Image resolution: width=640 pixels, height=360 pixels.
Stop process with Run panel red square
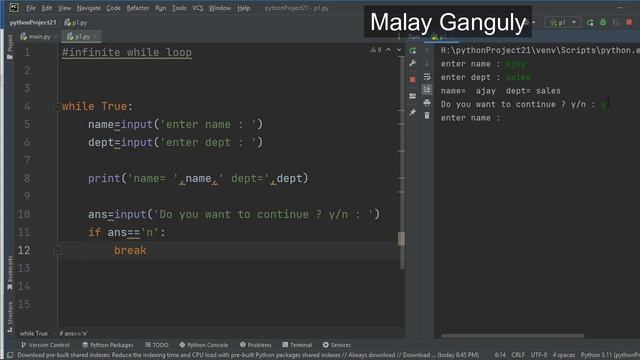pos(413,80)
